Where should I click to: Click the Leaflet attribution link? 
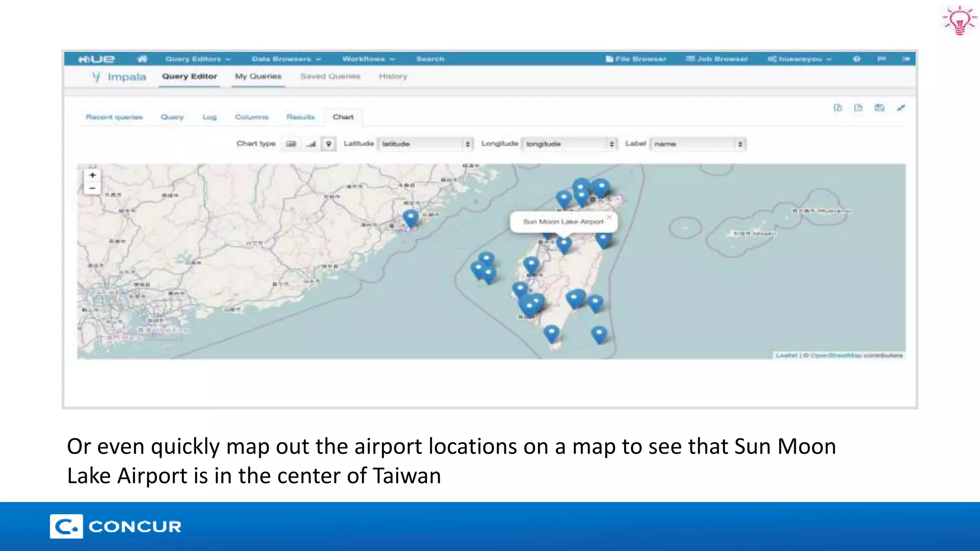(x=786, y=355)
